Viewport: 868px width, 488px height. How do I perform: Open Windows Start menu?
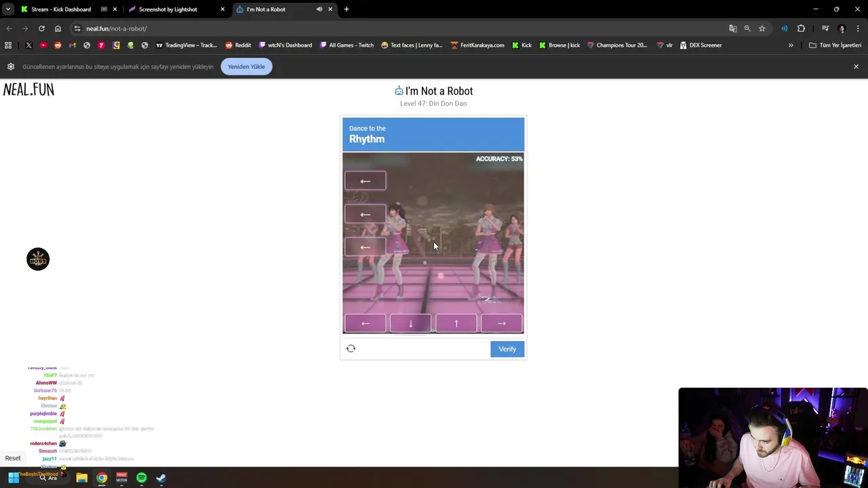click(x=14, y=478)
